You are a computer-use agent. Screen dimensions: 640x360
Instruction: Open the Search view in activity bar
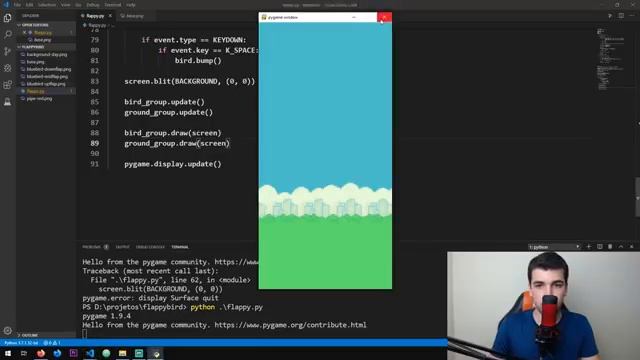(x=7, y=34)
